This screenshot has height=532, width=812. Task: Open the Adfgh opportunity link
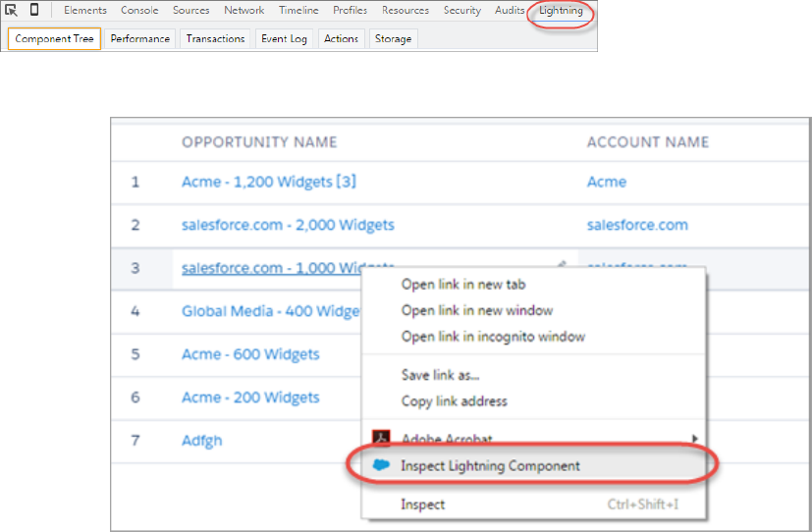click(202, 441)
